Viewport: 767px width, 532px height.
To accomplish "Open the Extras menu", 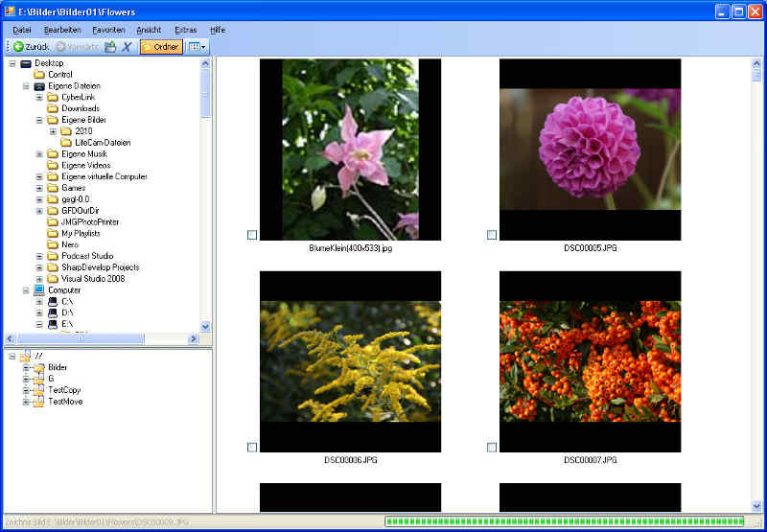I will (x=185, y=30).
